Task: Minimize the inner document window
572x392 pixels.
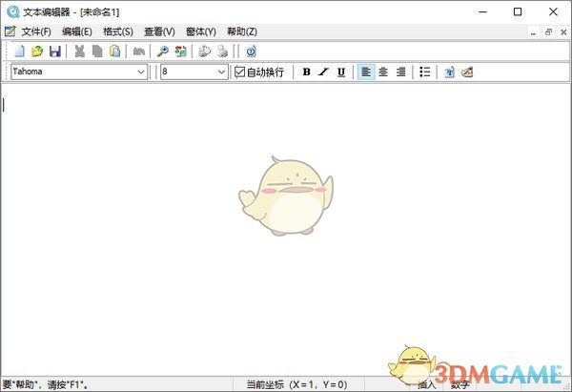Action: pos(533,32)
